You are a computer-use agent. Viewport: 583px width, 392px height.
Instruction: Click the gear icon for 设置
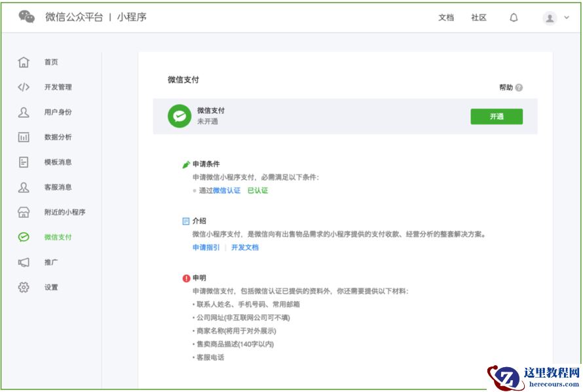(24, 287)
